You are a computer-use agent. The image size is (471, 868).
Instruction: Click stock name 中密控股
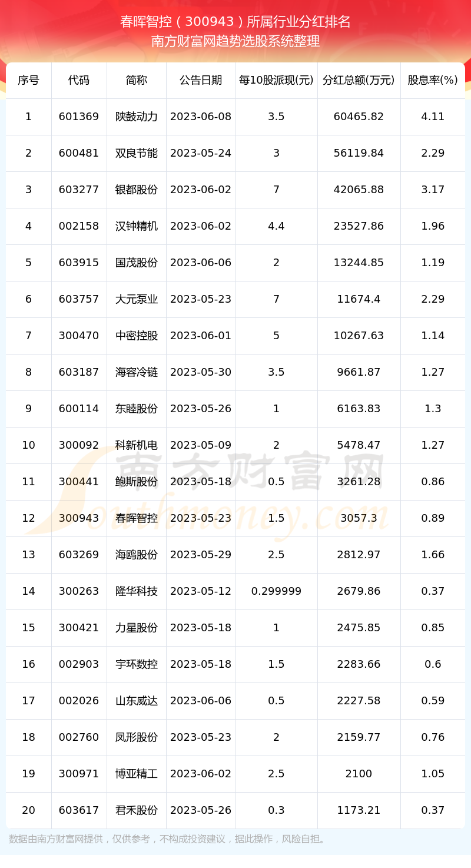(137, 336)
